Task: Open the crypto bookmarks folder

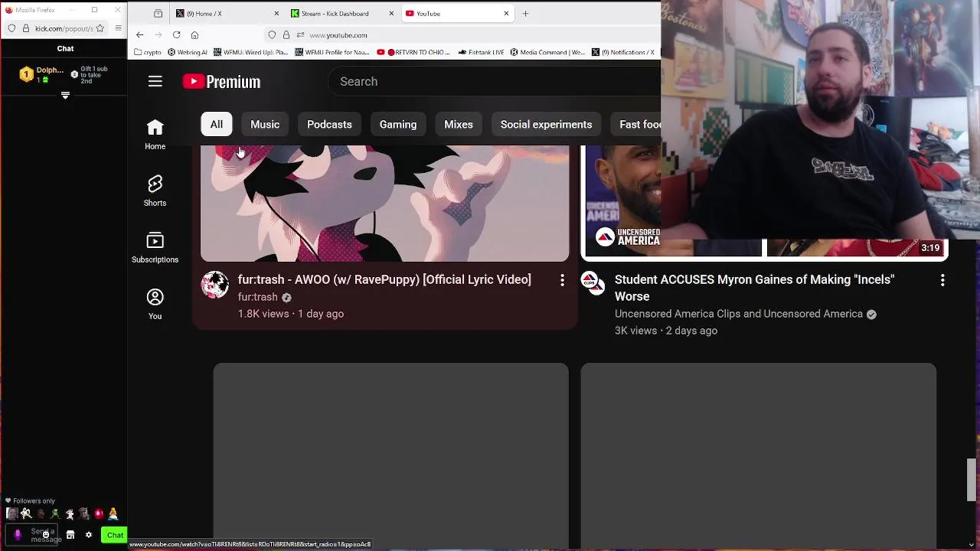Action: pyautogui.click(x=148, y=52)
